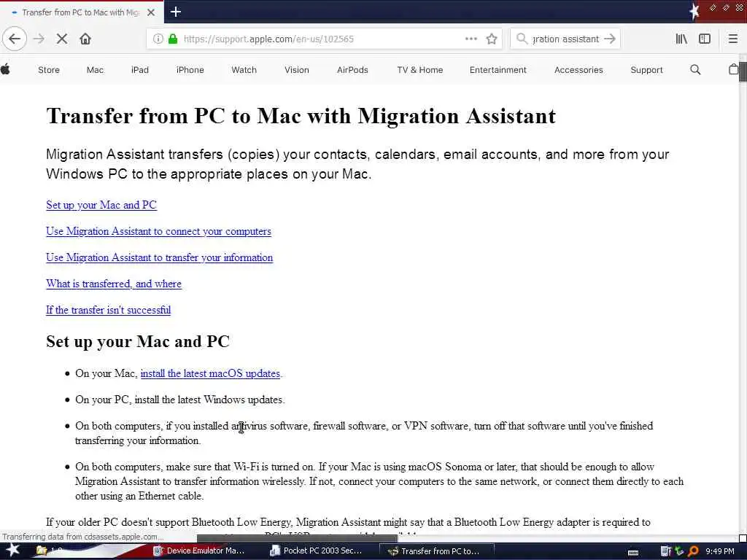This screenshot has height=560, width=747.
Task: Toggle the sidebars panel
Action: 705,39
